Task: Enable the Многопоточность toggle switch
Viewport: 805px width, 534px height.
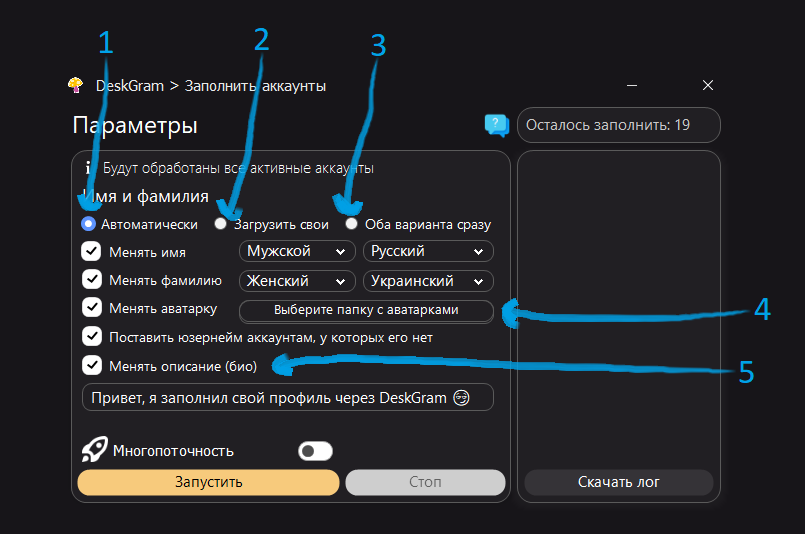Action: coord(315,451)
